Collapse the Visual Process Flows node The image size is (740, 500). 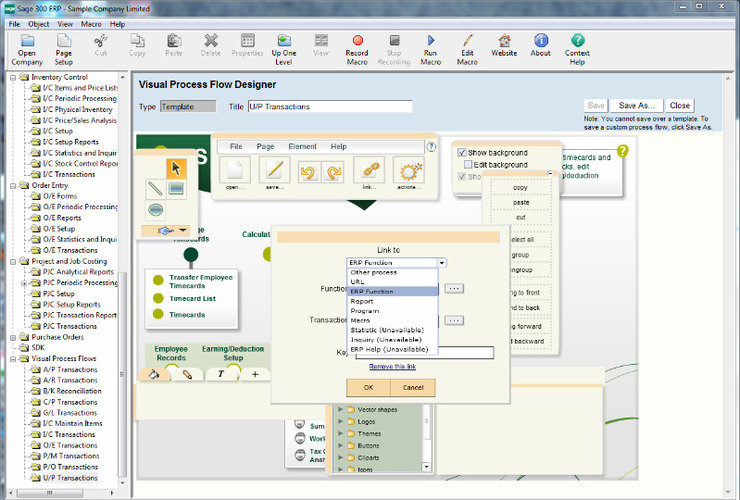coord(13,359)
